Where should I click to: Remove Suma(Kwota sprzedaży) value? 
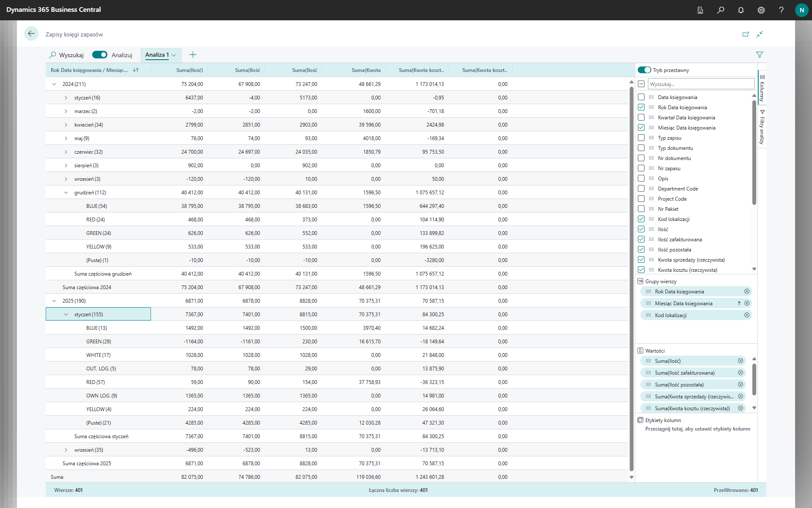click(741, 396)
